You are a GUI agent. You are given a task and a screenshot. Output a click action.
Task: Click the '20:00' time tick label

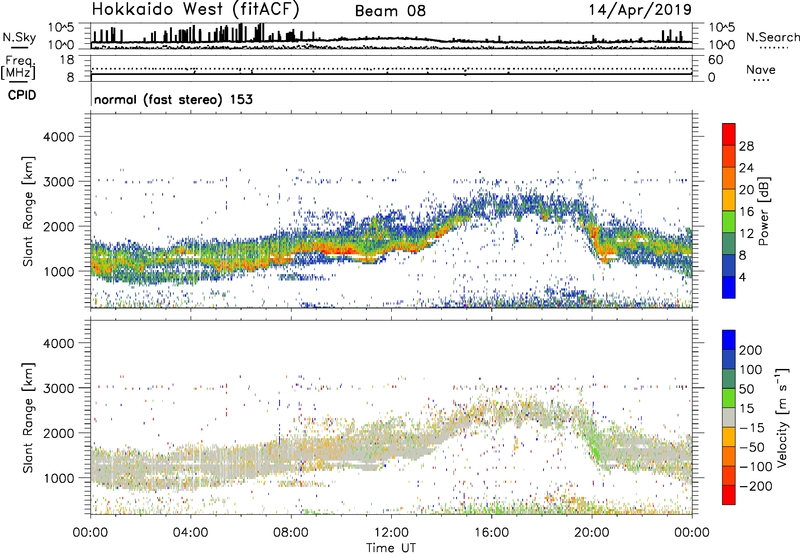tap(591, 533)
